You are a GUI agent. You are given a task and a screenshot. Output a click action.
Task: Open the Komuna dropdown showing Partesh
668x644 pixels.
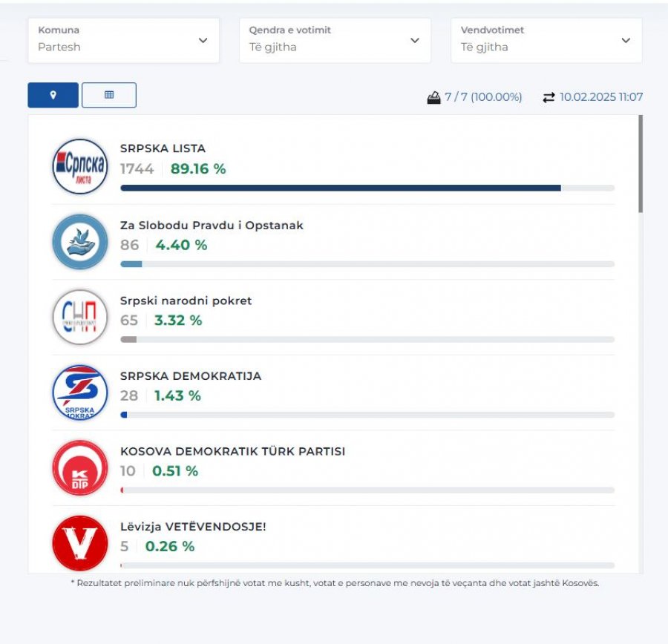pyautogui.click(x=123, y=41)
